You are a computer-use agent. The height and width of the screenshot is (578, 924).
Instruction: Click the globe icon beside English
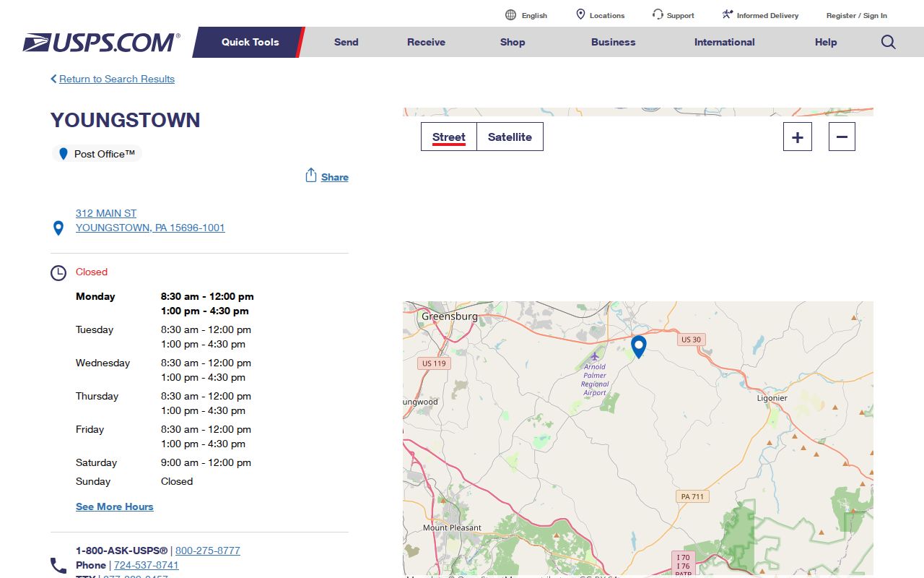click(x=511, y=15)
